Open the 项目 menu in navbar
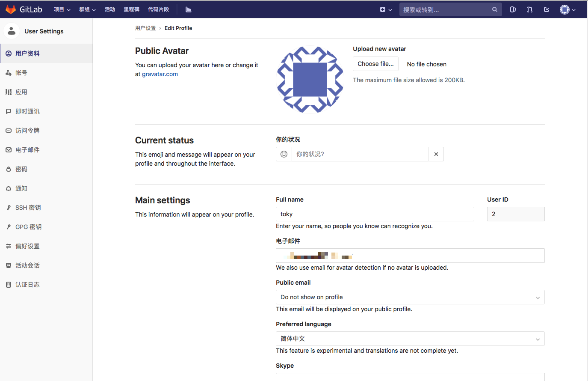Screen dimensions: 588x381 (x=62, y=9)
